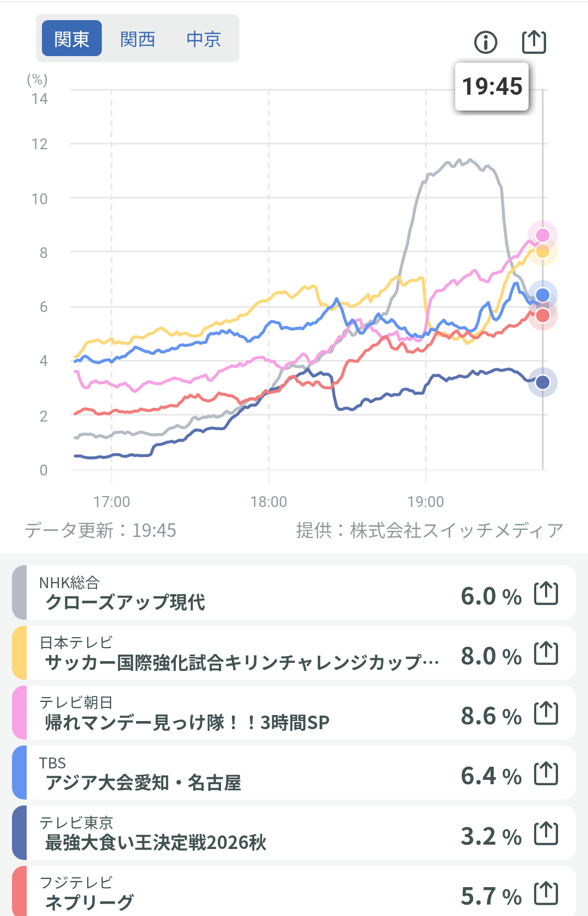588x916 pixels.
Task: Tap the dark blue テレビ東京 data point
Action: click(x=543, y=382)
